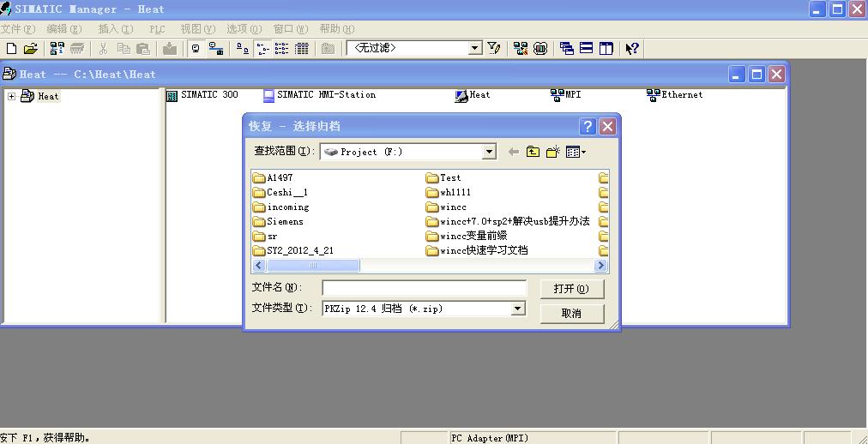Image resolution: width=868 pixels, height=444 pixels.
Task: Click the Cut scissors toolbar icon
Action: pos(103,49)
